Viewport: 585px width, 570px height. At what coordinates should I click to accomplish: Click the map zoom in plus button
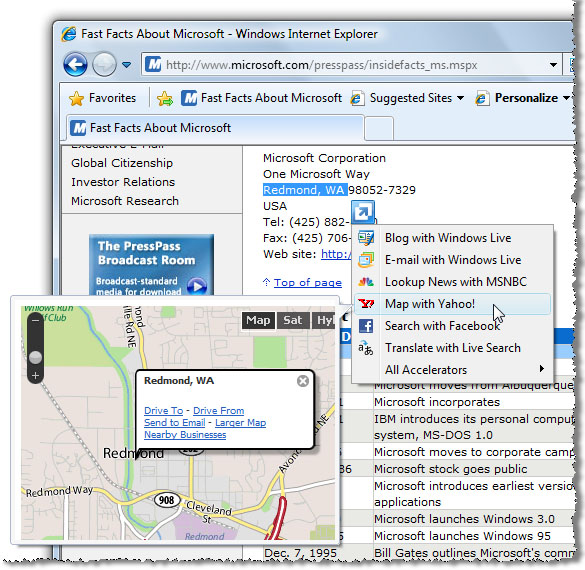(35, 375)
